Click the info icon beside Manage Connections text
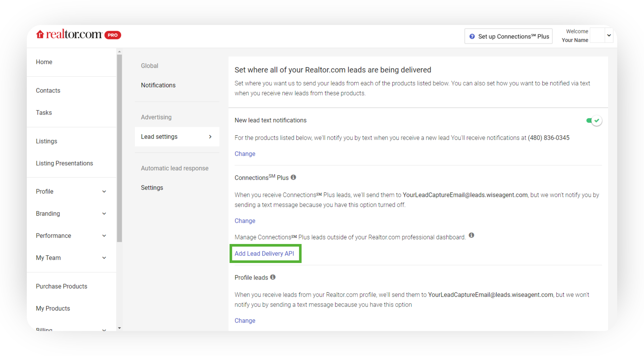Screen dimensions: 644x356 (x=472, y=235)
